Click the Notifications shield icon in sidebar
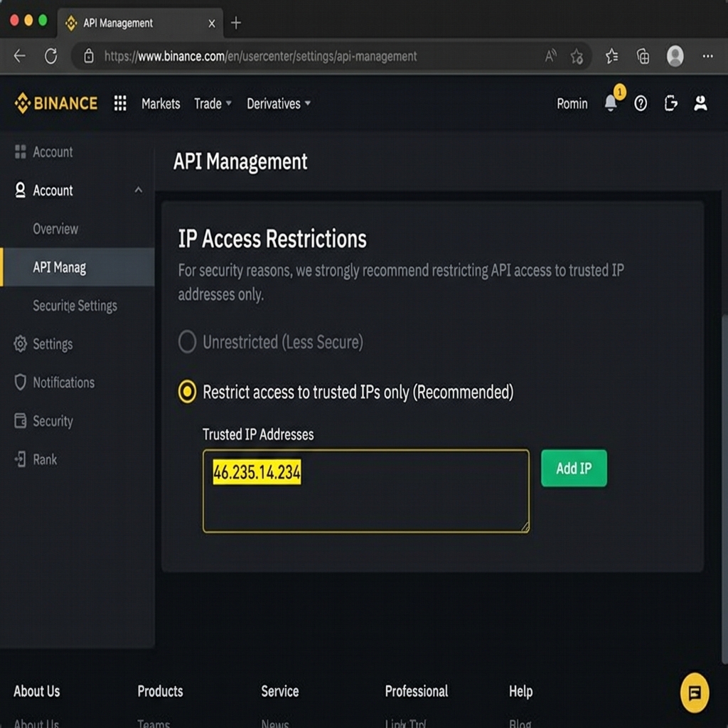Screen dimensions: 728x728 point(20,382)
